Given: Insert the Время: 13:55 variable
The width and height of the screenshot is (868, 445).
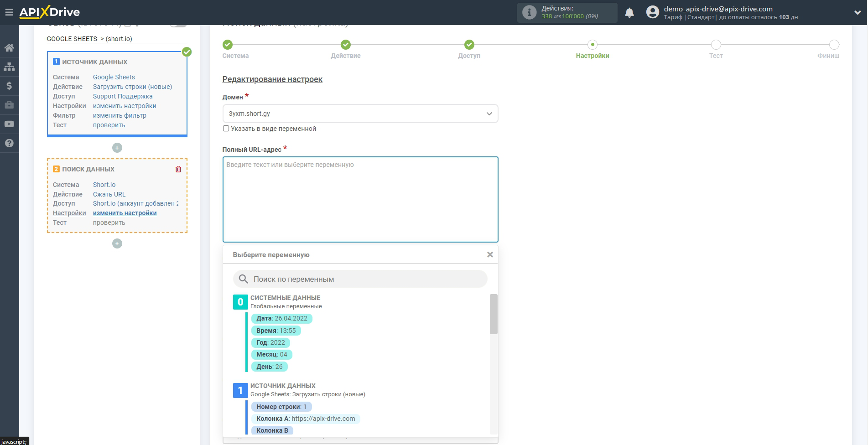Looking at the screenshot, I should point(275,331).
